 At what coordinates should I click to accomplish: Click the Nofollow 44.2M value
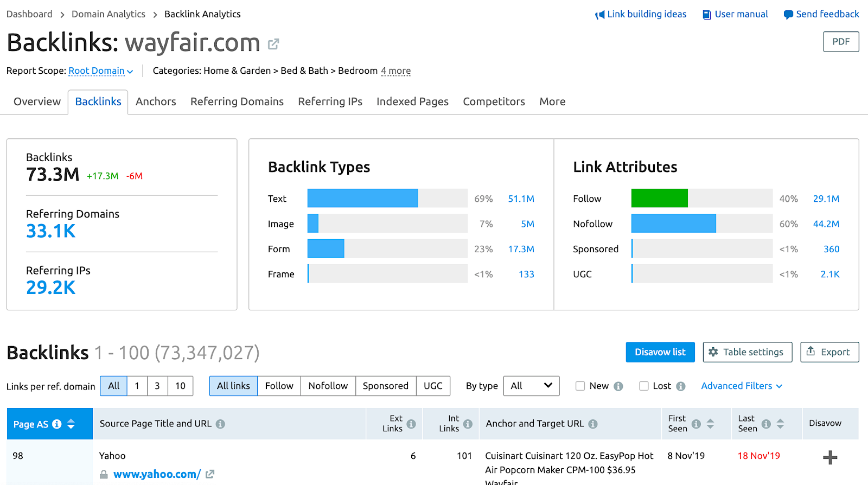[826, 224]
